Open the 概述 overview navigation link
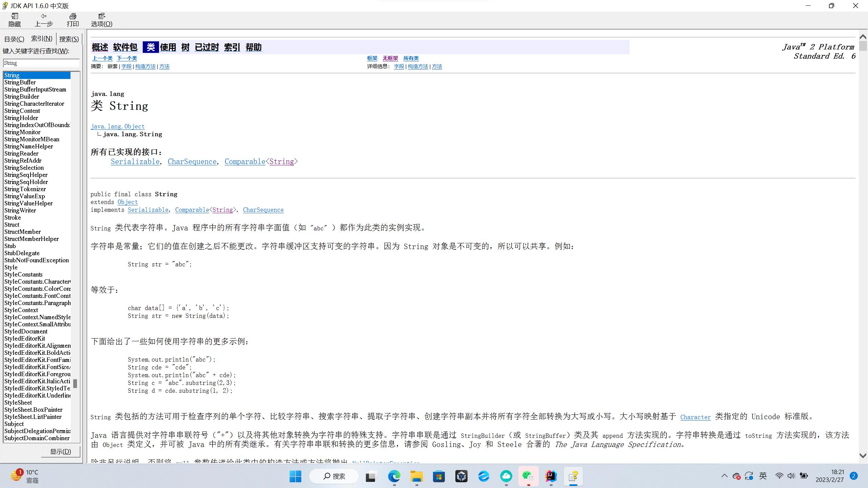This screenshot has width=868, height=488. [x=100, y=47]
